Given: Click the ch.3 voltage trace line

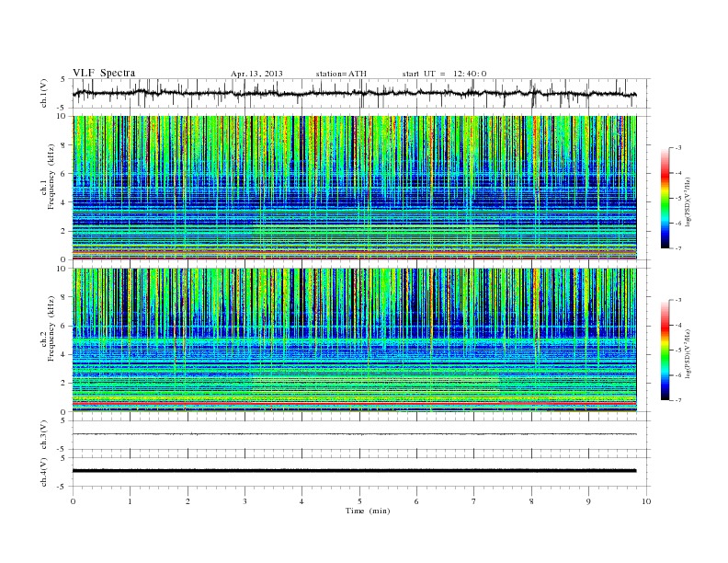Looking at the screenshot, I should [x=354, y=434].
